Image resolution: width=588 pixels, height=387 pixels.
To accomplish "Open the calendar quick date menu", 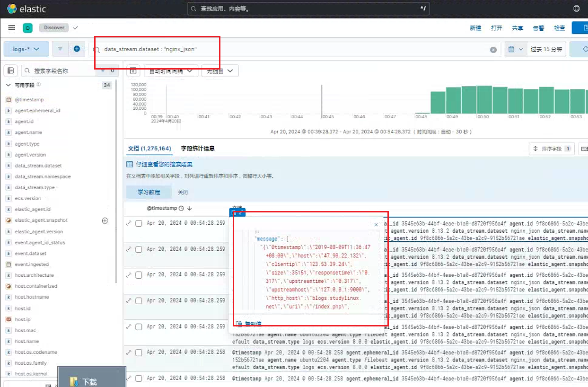I will tap(515, 49).
